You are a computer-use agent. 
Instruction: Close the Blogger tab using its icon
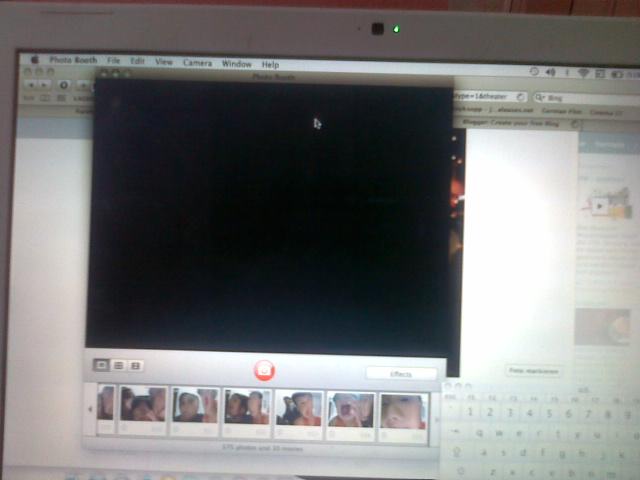[x=574, y=123]
